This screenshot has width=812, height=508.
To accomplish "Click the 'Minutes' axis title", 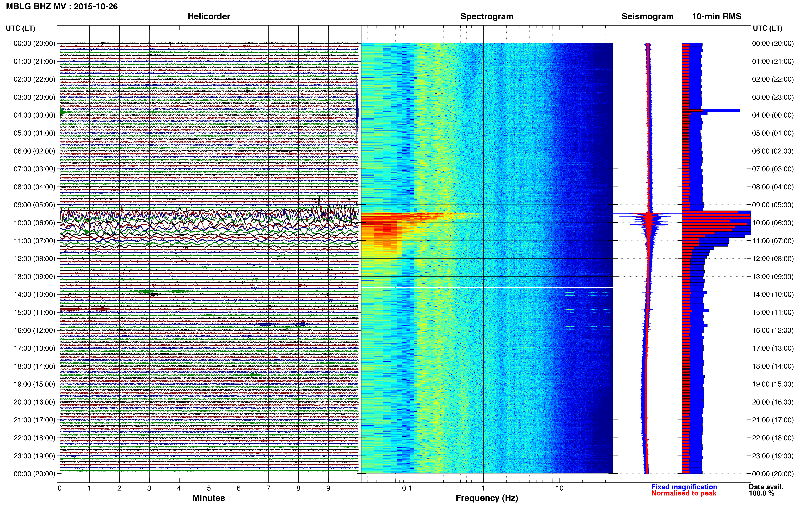I will (208, 498).
